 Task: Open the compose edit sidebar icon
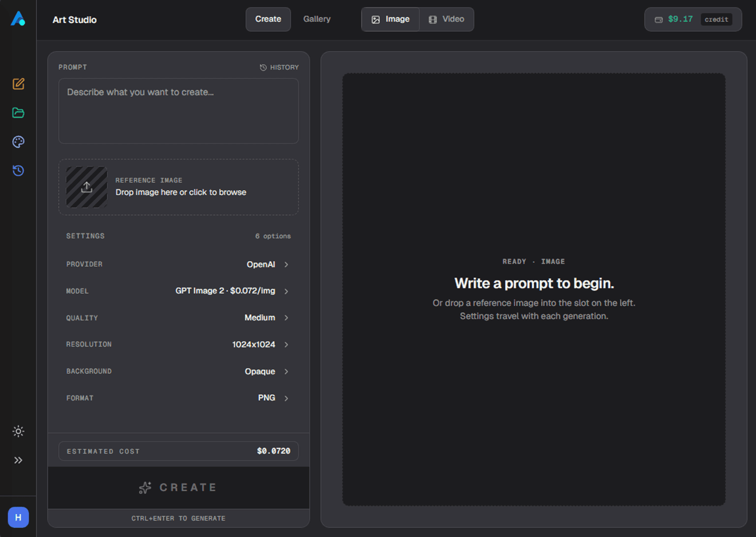pos(18,84)
